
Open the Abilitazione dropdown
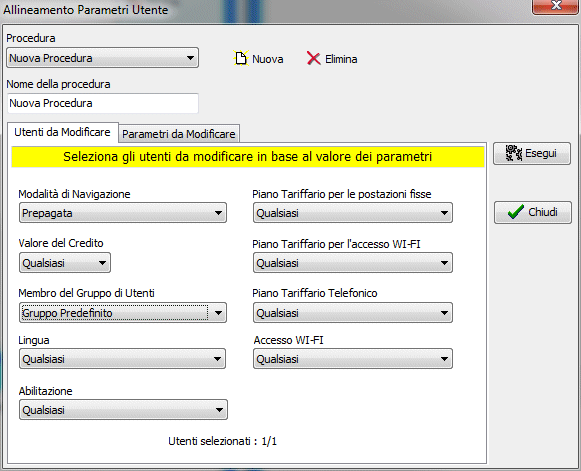tap(123, 409)
